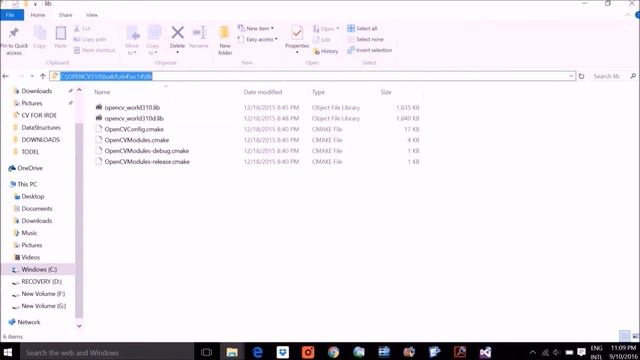Open Microsoft Edge from taskbar

(258, 352)
